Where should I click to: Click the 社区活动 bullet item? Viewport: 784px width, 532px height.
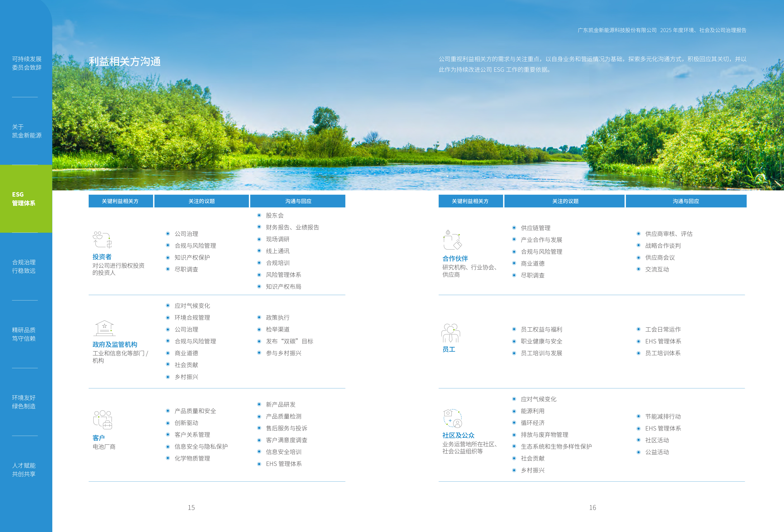pyautogui.click(x=657, y=440)
